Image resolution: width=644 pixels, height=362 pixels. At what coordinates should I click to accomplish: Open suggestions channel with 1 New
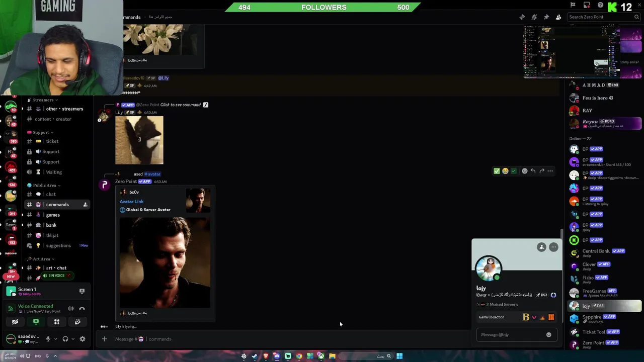[57, 245]
